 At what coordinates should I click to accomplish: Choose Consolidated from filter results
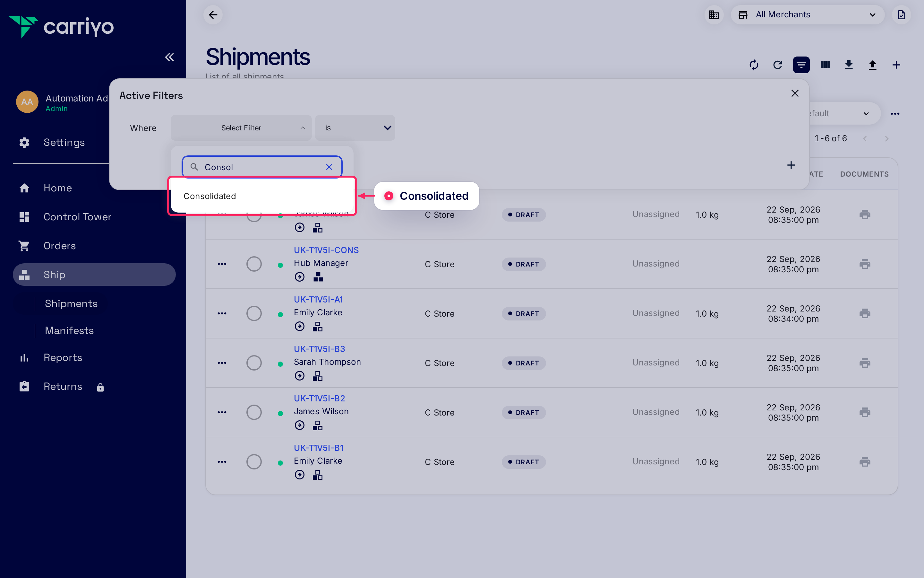point(262,196)
